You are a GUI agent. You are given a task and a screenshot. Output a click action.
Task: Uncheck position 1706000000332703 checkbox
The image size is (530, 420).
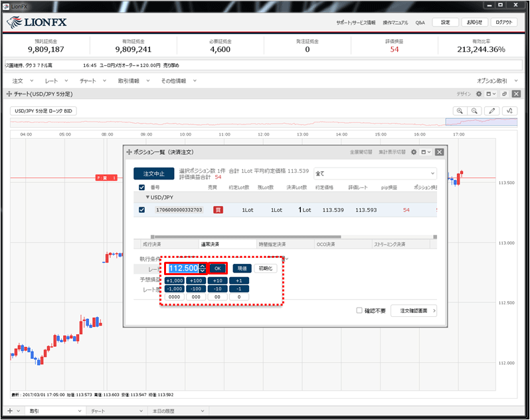tap(141, 210)
